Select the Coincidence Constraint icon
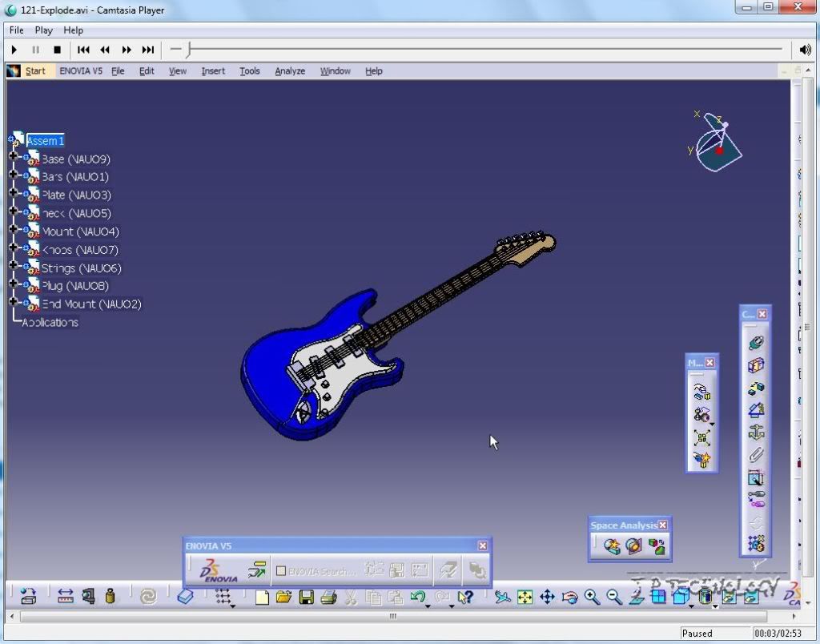This screenshot has width=820, height=644. point(756,343)
